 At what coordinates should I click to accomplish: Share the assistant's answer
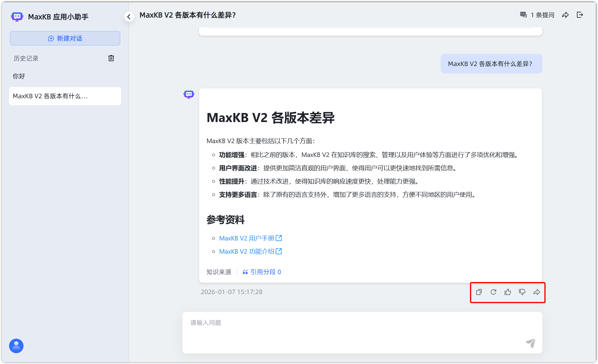537,292
